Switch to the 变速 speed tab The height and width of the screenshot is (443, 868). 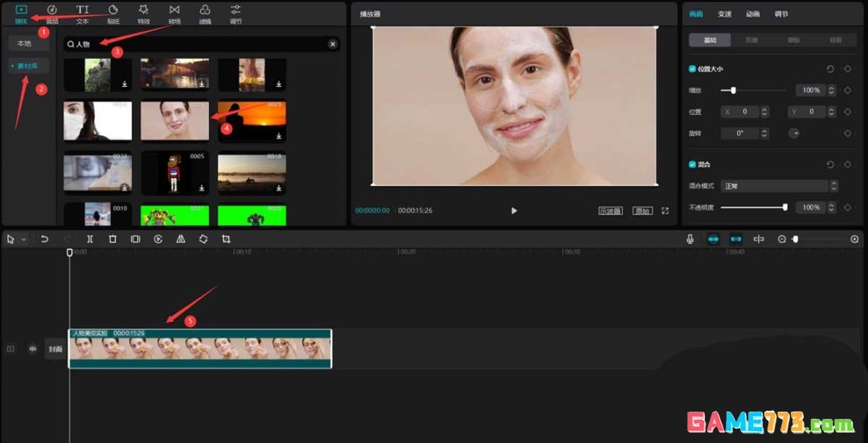(x=725, y=14)
